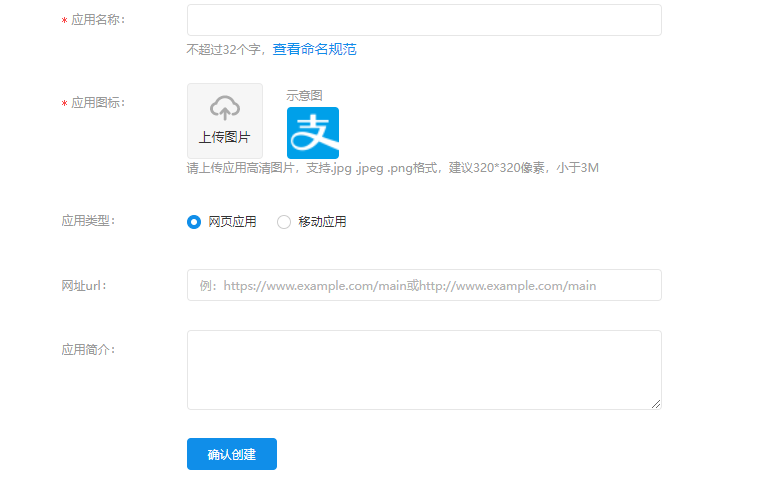
Task: Click the 应用类型 label
Action: 88,221
